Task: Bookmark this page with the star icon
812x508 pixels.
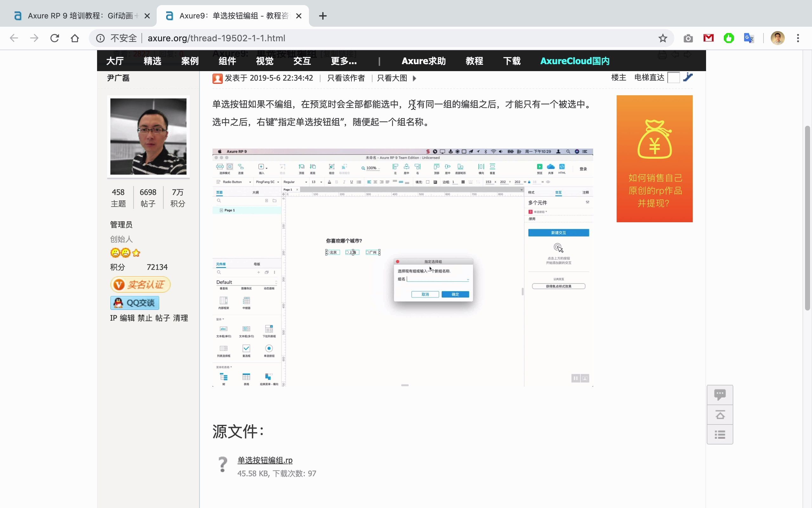Action: coord(662,38)
